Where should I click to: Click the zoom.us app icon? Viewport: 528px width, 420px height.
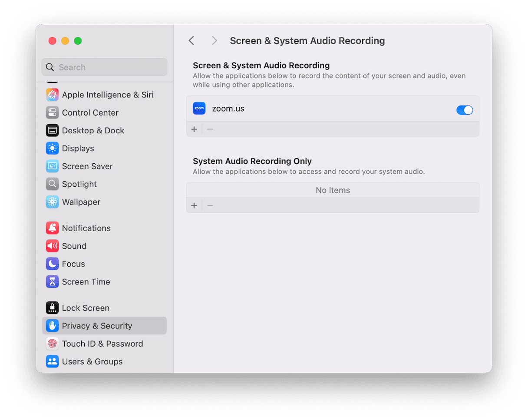(x=199, y=108)
